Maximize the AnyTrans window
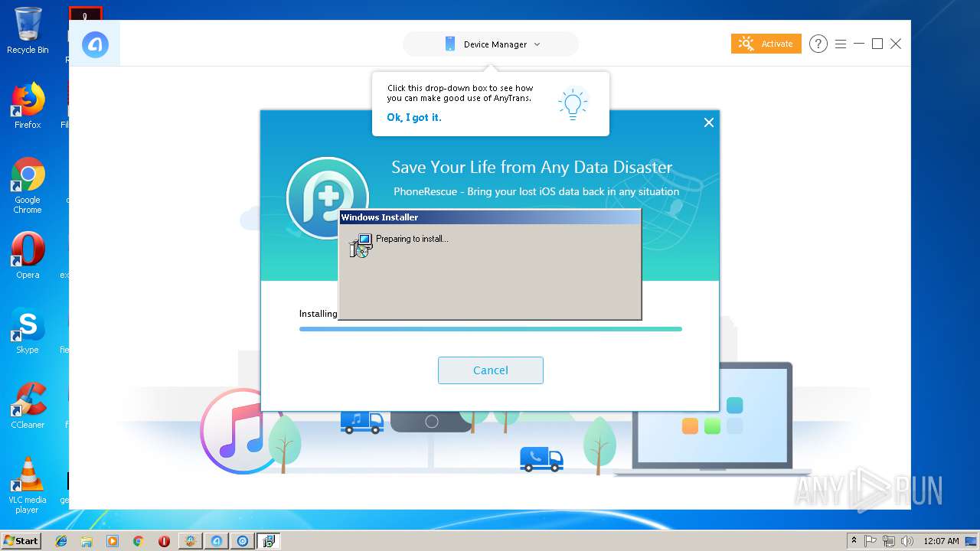The image size is (980, 551). (x=877, y=44)
